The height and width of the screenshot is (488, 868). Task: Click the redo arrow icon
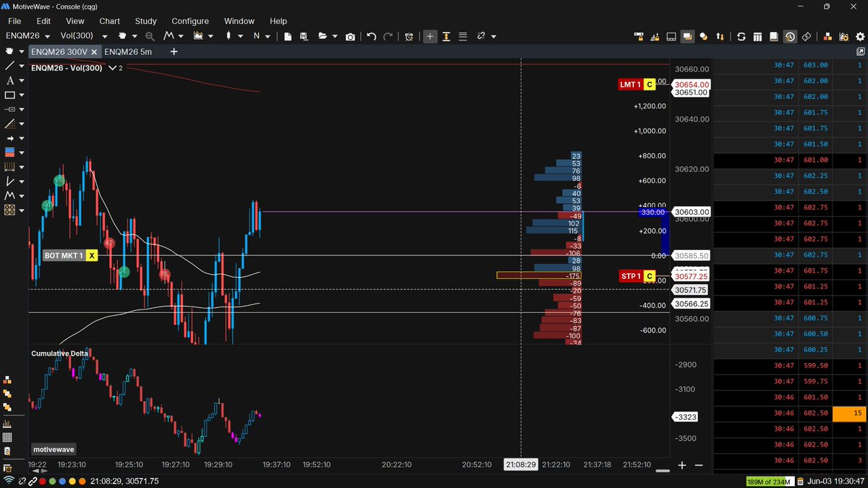pos(388,36)
